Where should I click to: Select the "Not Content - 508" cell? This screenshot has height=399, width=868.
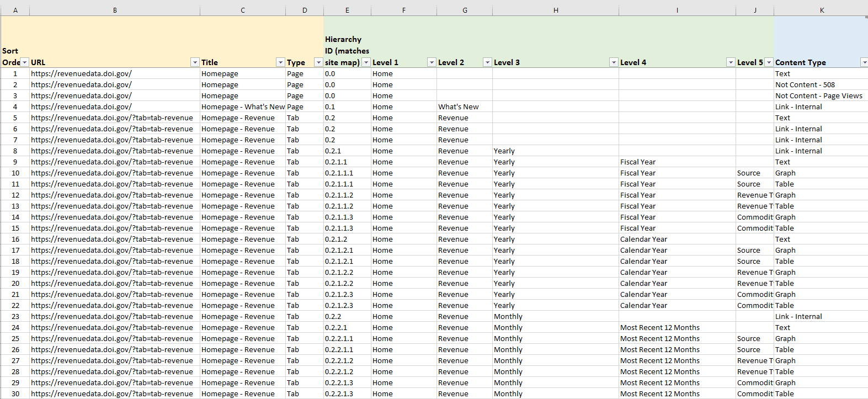[805, 85]
